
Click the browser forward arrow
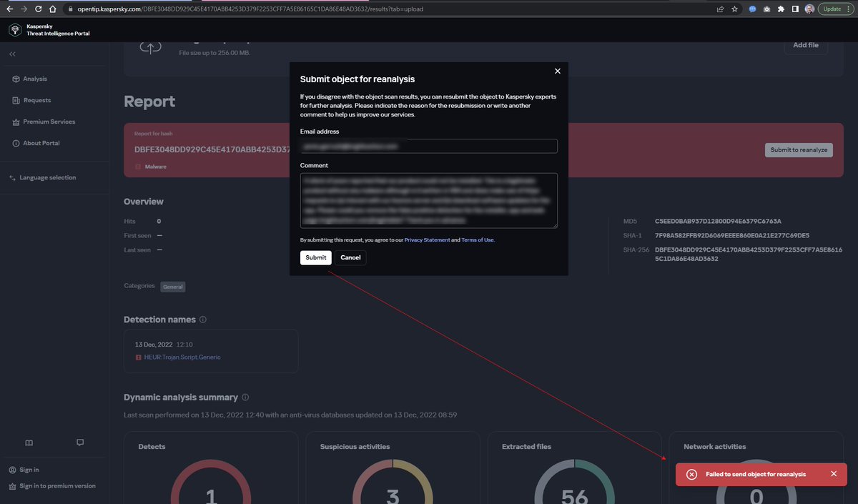[24, 9]
